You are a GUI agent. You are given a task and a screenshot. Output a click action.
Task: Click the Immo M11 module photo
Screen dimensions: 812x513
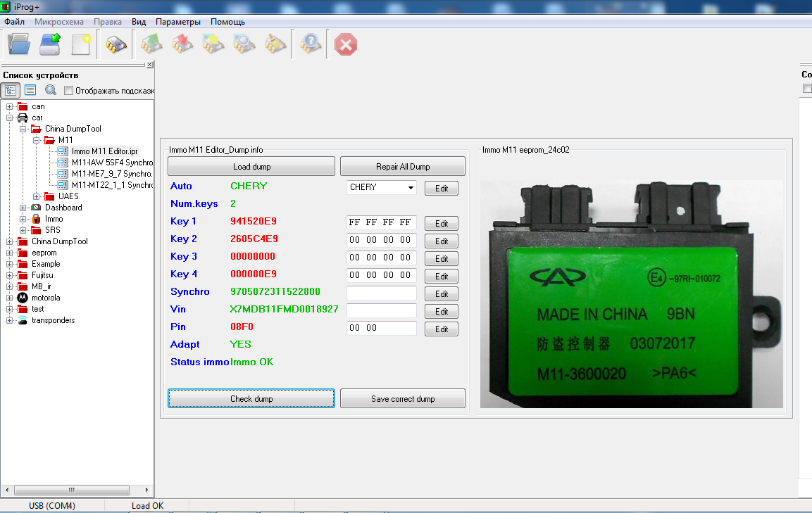(x=631, y=294)
